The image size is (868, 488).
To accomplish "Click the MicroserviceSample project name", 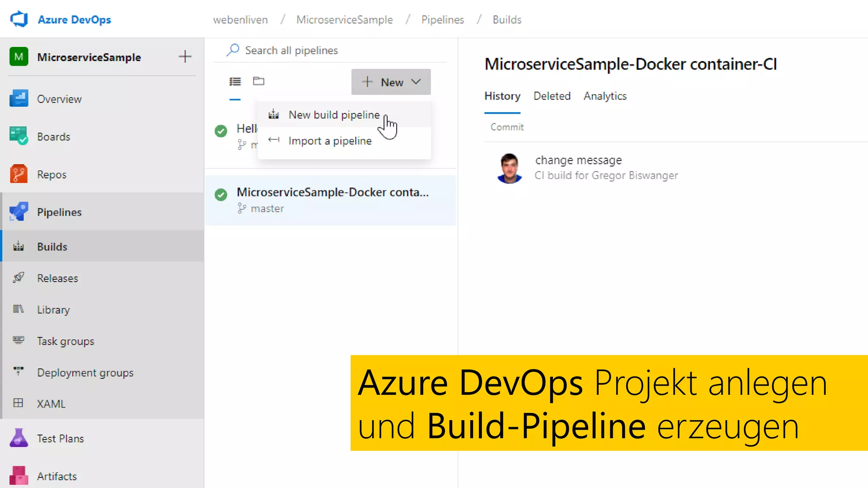I will (x=89, y=57).
